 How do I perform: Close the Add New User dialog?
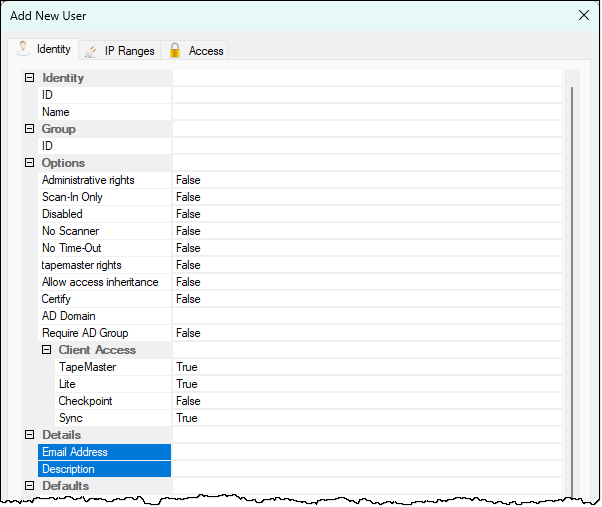584,15
